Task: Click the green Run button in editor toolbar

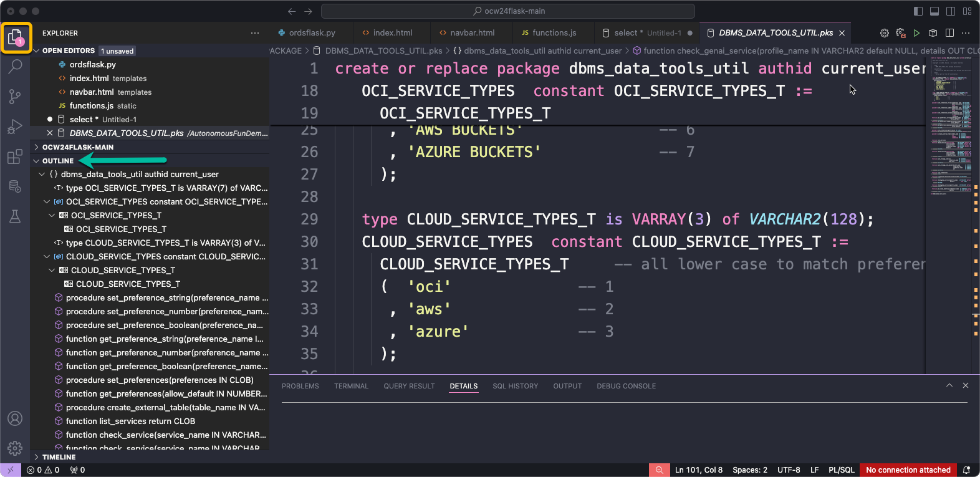Action: pos(916,33)
